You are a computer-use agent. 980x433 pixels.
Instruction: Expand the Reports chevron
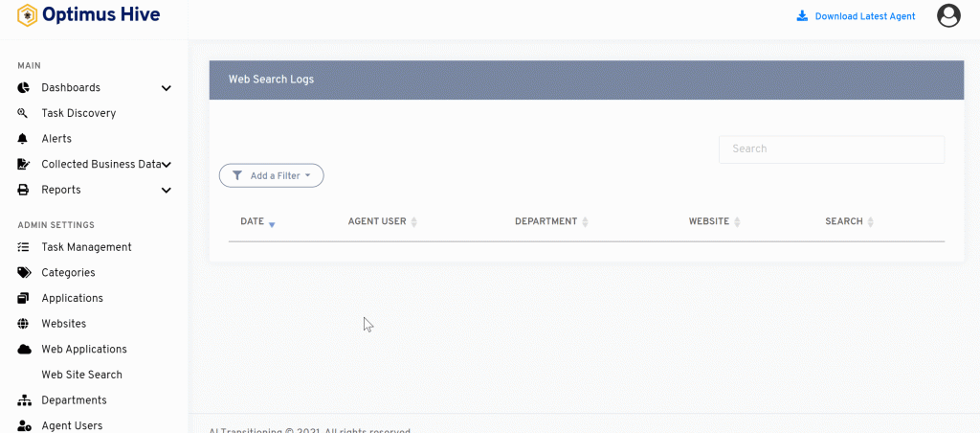[167, 191]
